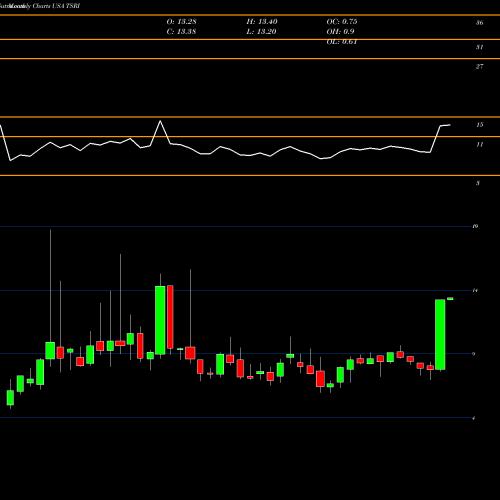Screen dimensions: 500x500
Task: Click the price axis label 14
Action: (x=475, y=290)
